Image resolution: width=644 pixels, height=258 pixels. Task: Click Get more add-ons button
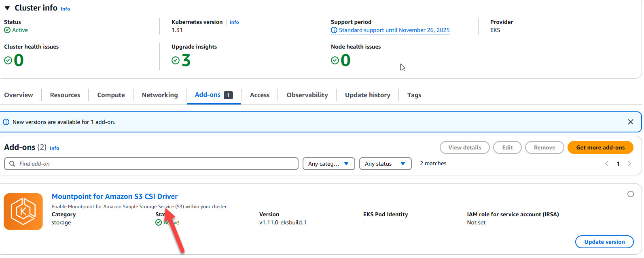click(600, 147)
